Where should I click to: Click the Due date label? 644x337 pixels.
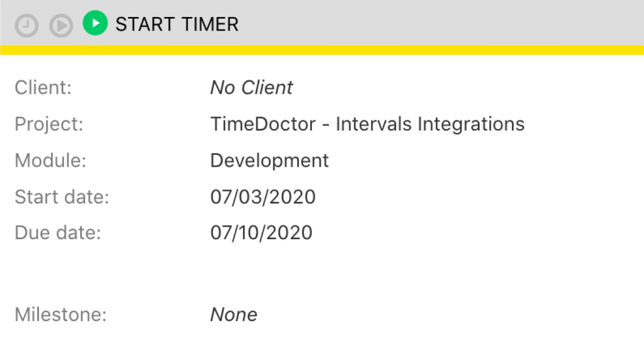pos(58,233)
